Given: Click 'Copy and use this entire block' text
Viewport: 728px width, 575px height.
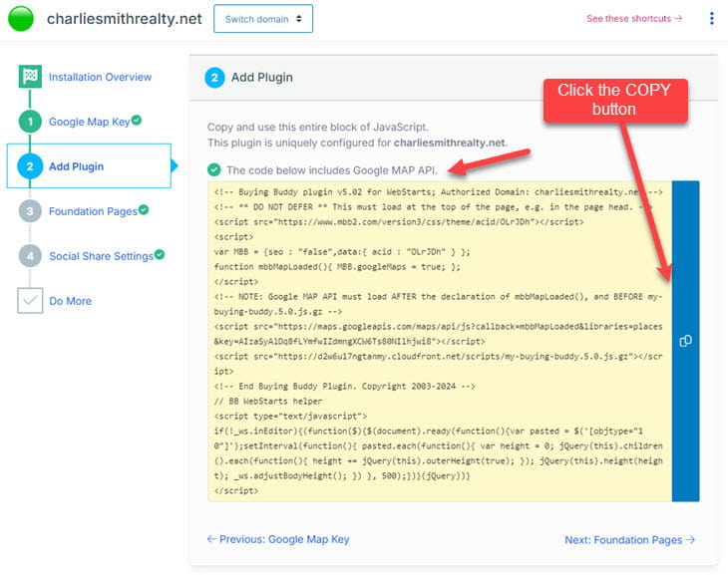Looking at the screenshot, I should pos(317,128).
